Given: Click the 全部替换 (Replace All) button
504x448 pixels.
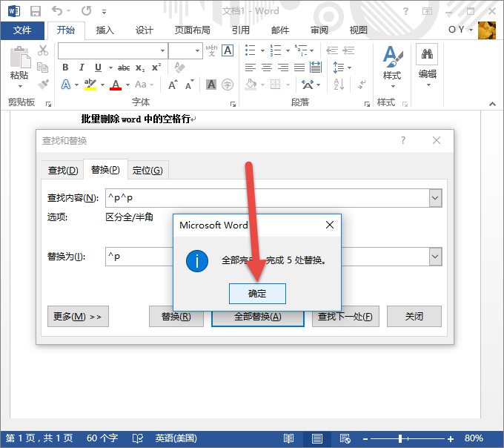Looking at the screenshot, I should (257, 317).
